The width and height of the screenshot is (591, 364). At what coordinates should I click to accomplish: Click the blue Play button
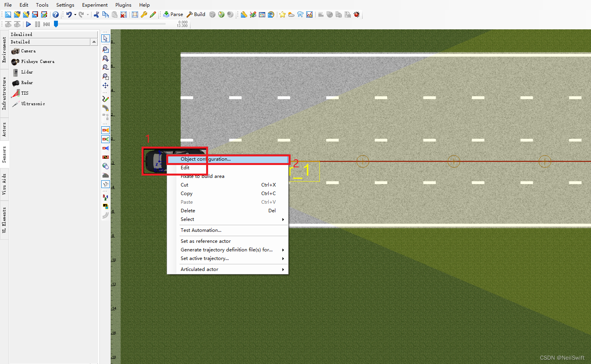[29, 24]
